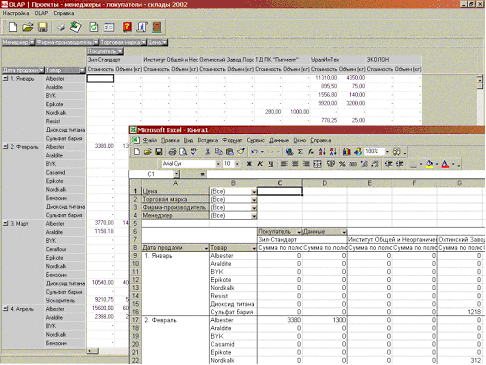Open Фирма-производитель filter in OLAP
The height and width of the screenshot is (365, 486).
96,42
